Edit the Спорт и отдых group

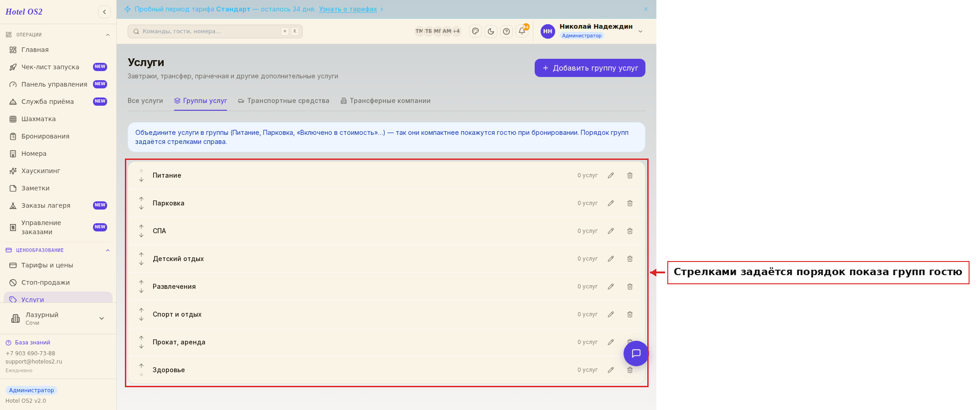point(611,314)
